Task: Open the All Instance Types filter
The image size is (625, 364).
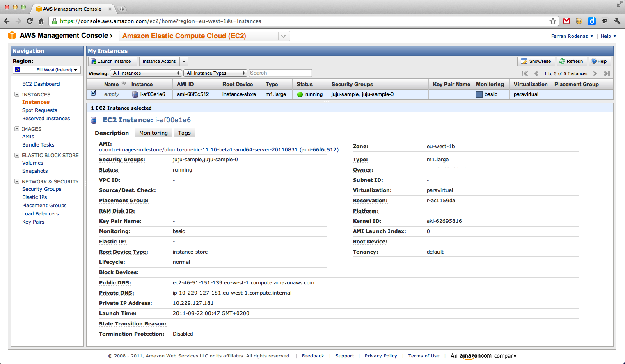Action: tap(215, 73)
